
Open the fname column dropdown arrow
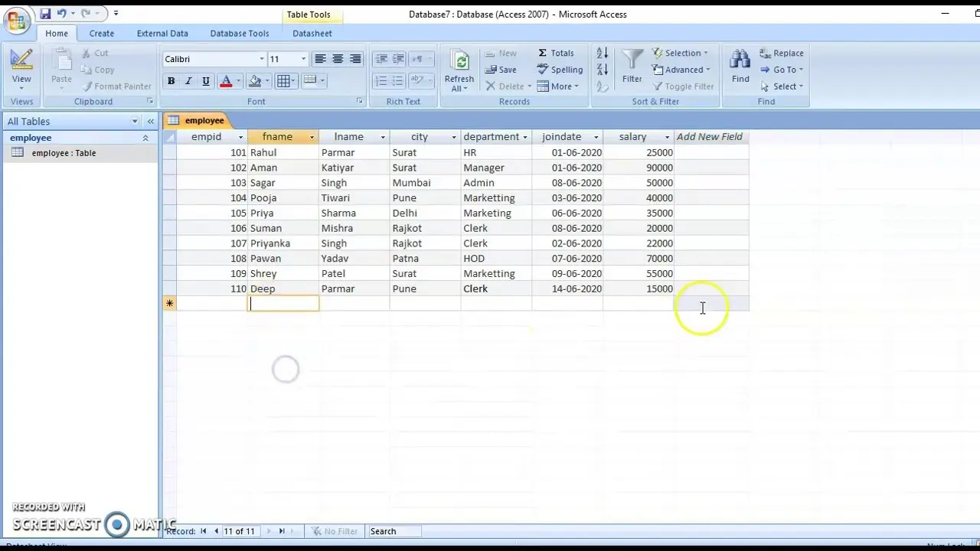coord(312,137)
